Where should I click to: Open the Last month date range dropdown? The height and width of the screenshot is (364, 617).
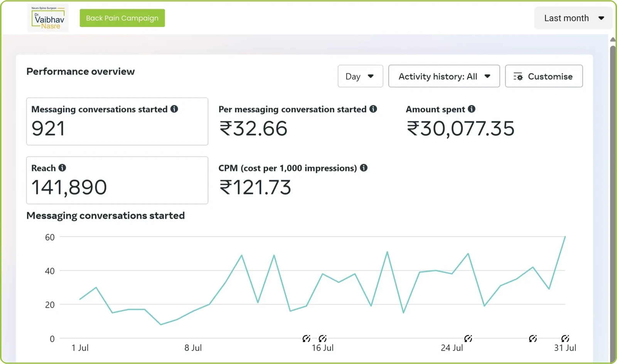pyautogui.click(x=573, y=18)
